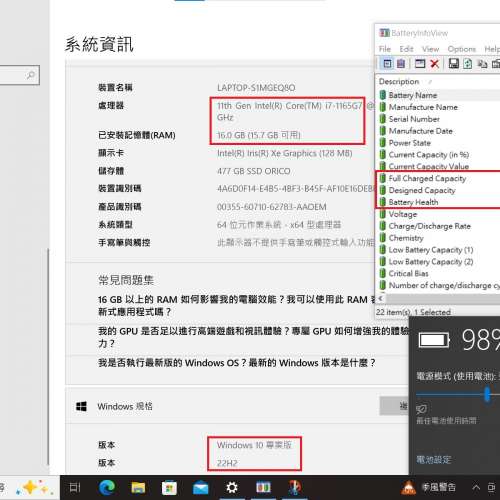Open BatteryInfoView Options menu
The image size is (500, 500).
[x=461, y=49]
